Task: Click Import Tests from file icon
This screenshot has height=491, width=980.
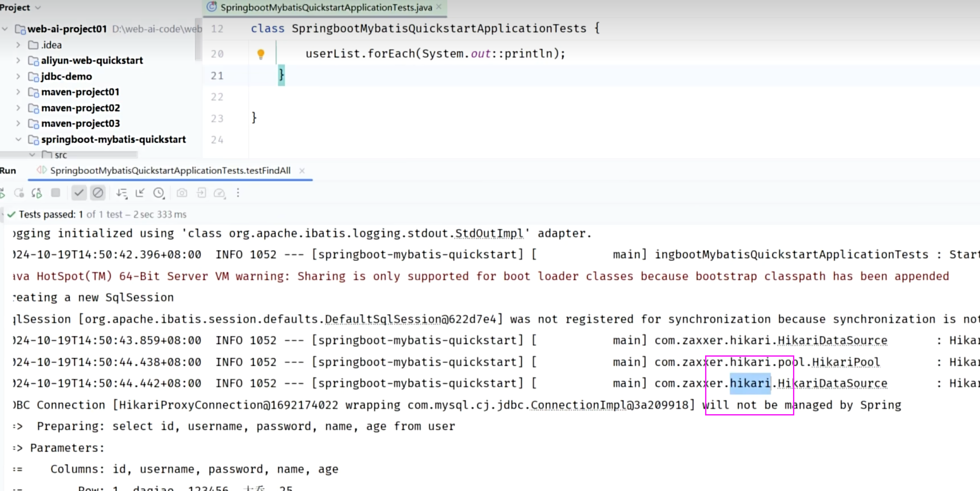Action: pos(201,193)
